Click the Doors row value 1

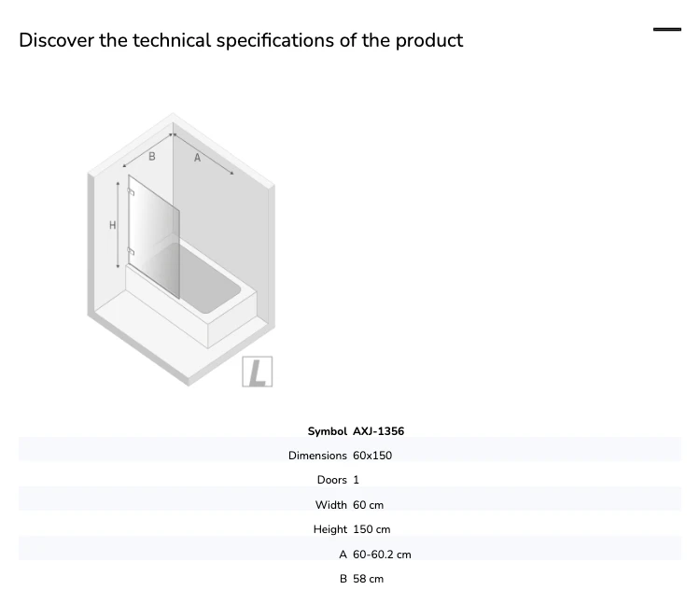coord(356,480)
